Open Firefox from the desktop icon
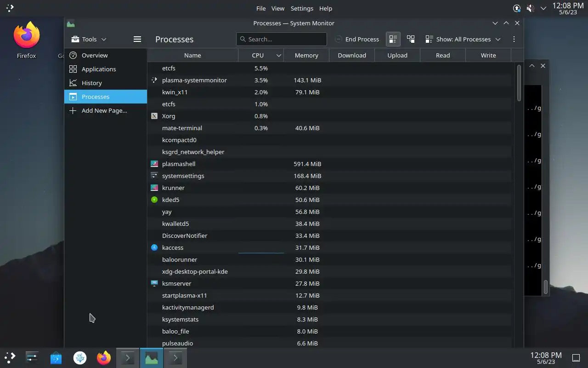588x368 pixels. (27, 40)
